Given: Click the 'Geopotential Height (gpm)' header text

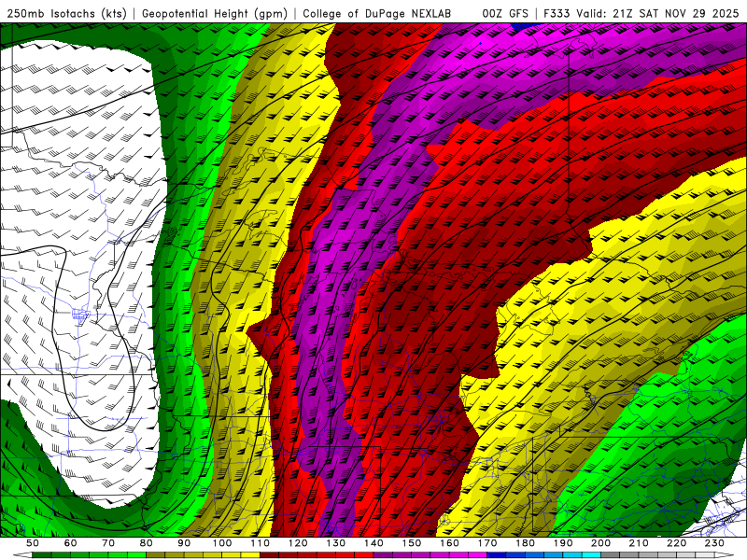Looking at the screenshot, I should tap(215, 13).
